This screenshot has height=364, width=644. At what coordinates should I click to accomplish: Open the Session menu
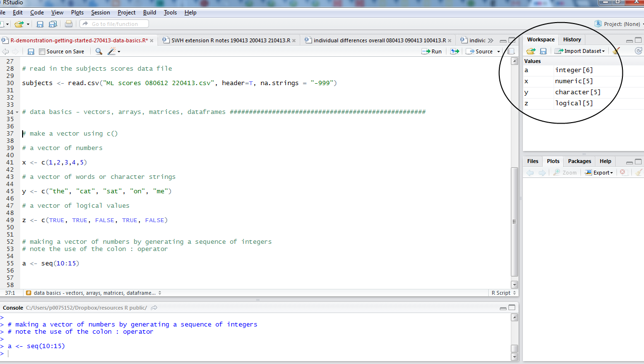[x=100, y=13]
